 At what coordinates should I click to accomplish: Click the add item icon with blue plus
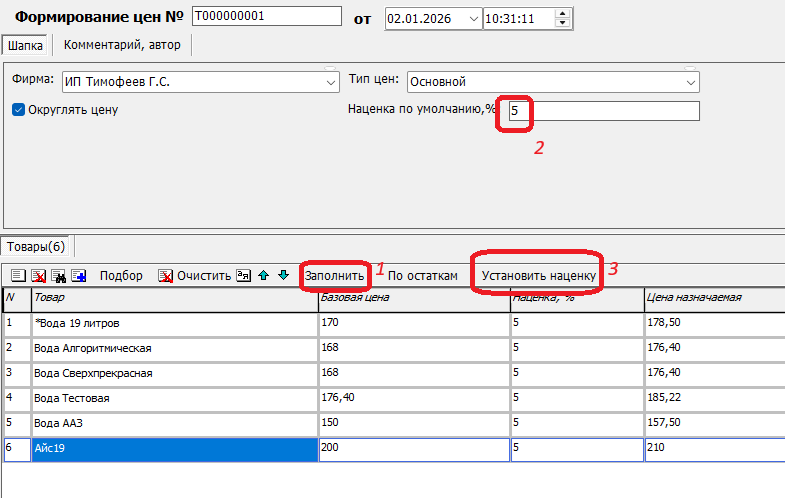coord(79,275)
